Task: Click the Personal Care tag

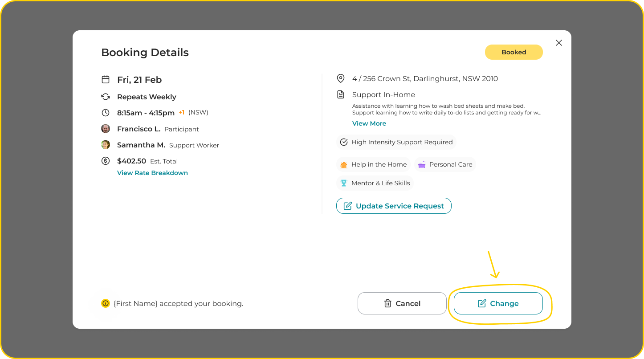Action: pyautogui.click(x=445, y=164)
